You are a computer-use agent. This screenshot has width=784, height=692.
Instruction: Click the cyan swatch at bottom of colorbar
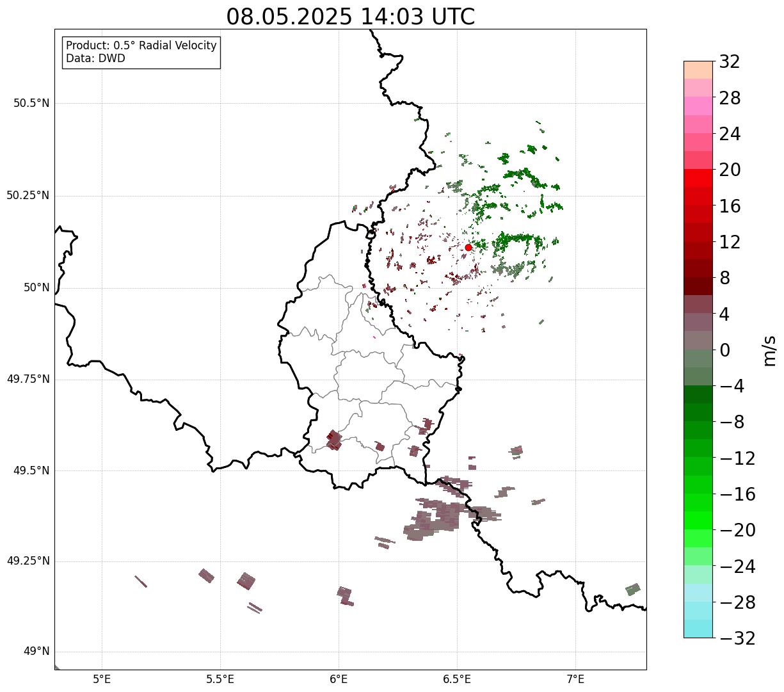pyautogui.click(x=698, y=629)
